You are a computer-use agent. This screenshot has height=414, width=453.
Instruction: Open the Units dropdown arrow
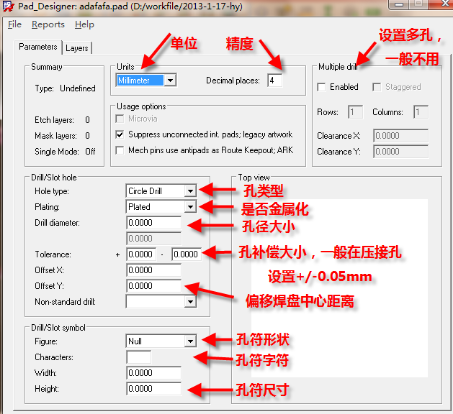click(x=170, y=80)
